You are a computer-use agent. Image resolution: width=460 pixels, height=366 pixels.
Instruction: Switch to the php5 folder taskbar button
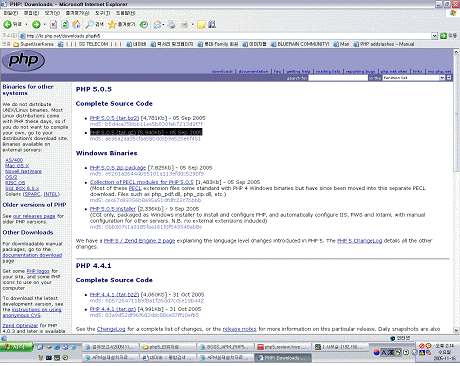tap(167, 347)
